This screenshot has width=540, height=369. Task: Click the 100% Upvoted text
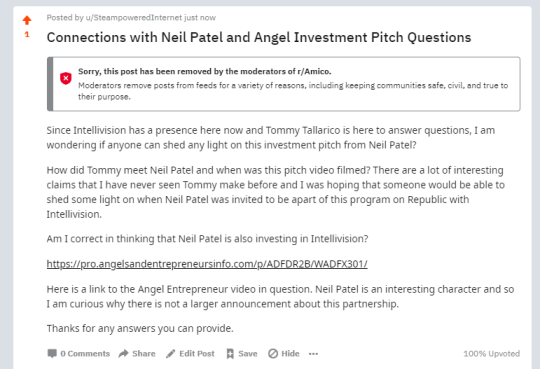[x=491, y=353]
